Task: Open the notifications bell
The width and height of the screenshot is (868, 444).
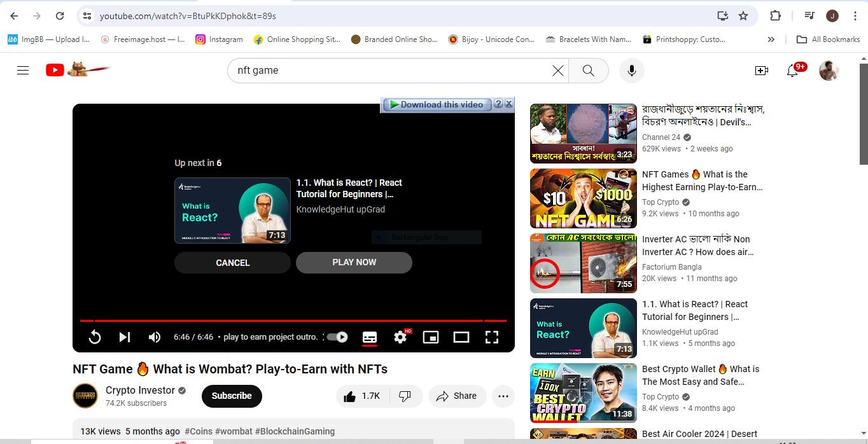Action: tap(793, 71)
